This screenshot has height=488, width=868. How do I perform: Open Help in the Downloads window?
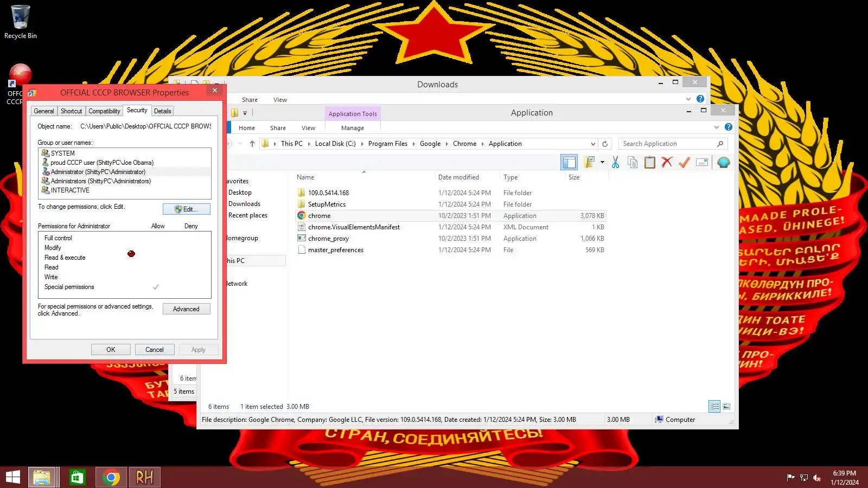pyautogui.click(x=700, y=99)
